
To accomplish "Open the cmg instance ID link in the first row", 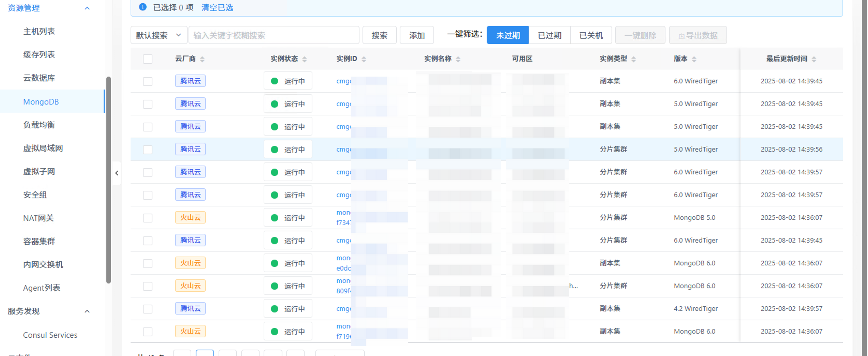I will [x=344, y=81].
